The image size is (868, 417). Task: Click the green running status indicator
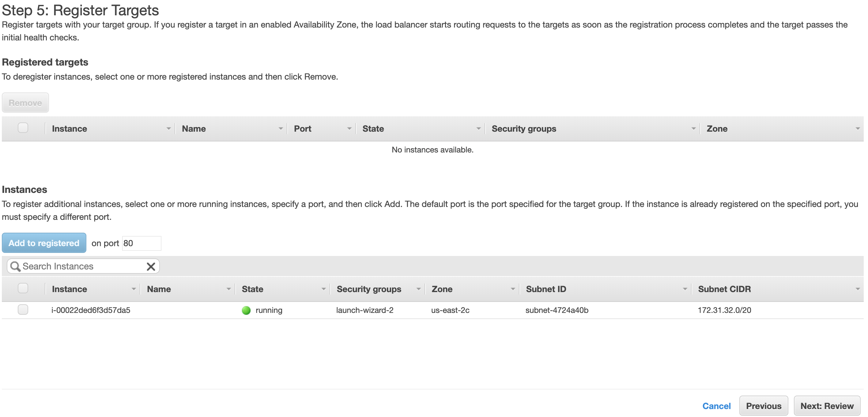[246, 310]
